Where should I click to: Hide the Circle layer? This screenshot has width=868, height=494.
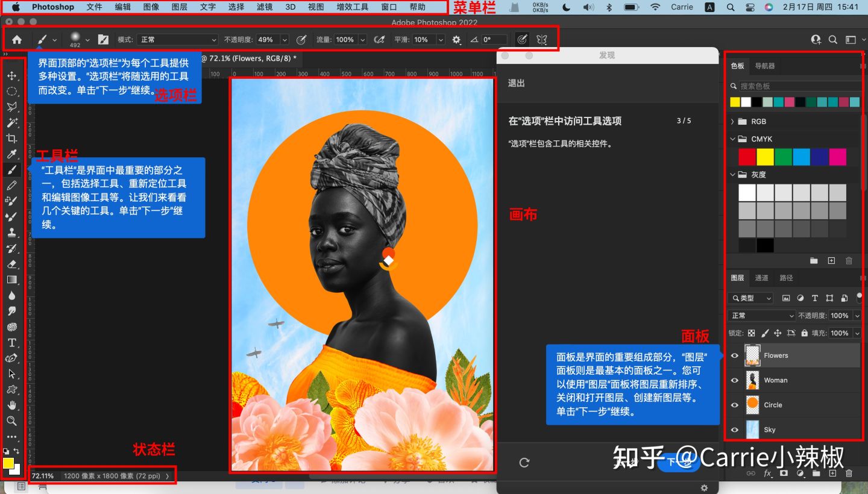(734, 405)
